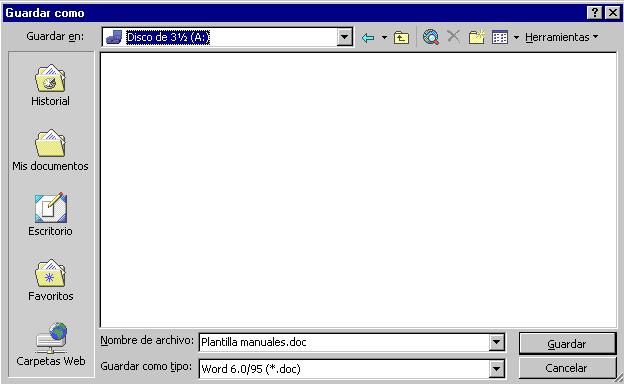
Task: Expand the Nombre de archivo dropdown
Action: pyautogui.click(x=497, y=342)
